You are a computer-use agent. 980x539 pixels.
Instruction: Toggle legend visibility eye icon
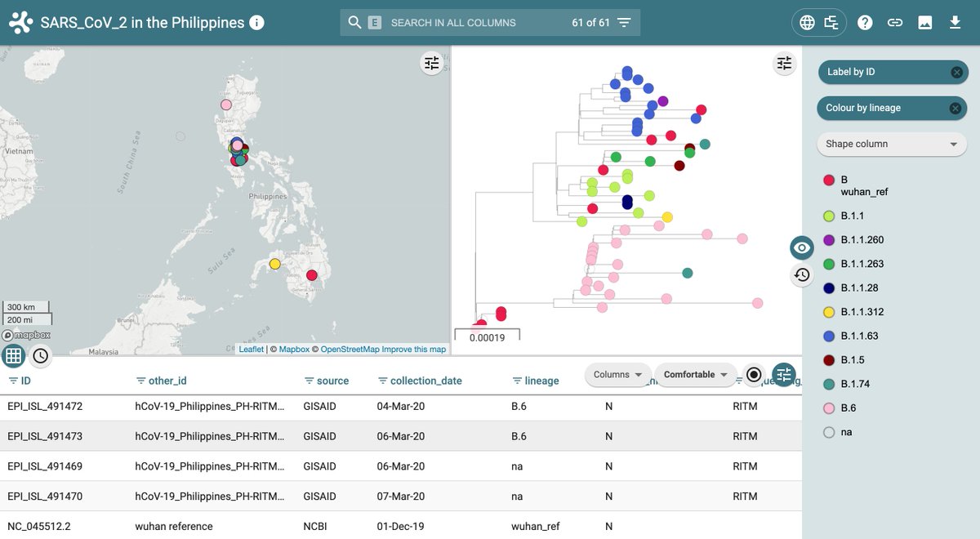pos(802,247)
